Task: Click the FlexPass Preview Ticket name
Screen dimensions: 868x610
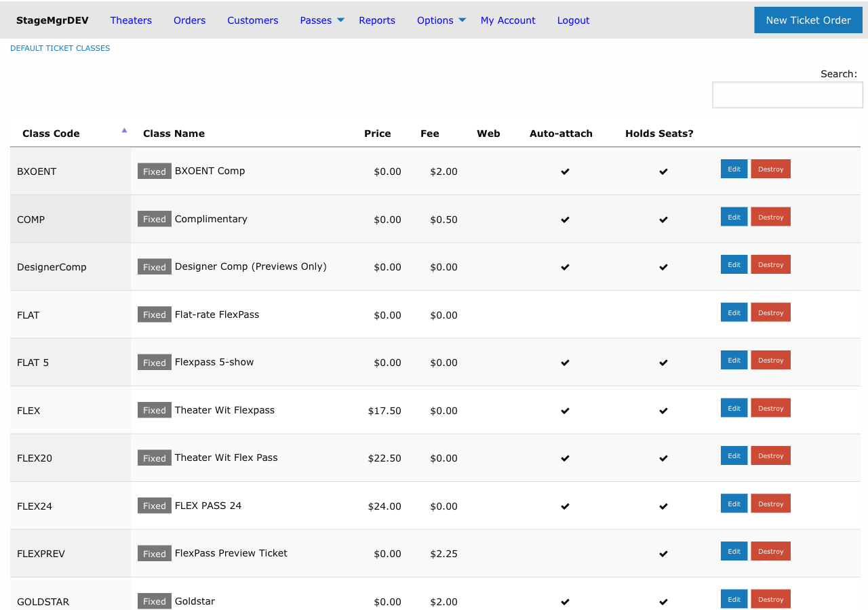Action: (231, 553)
